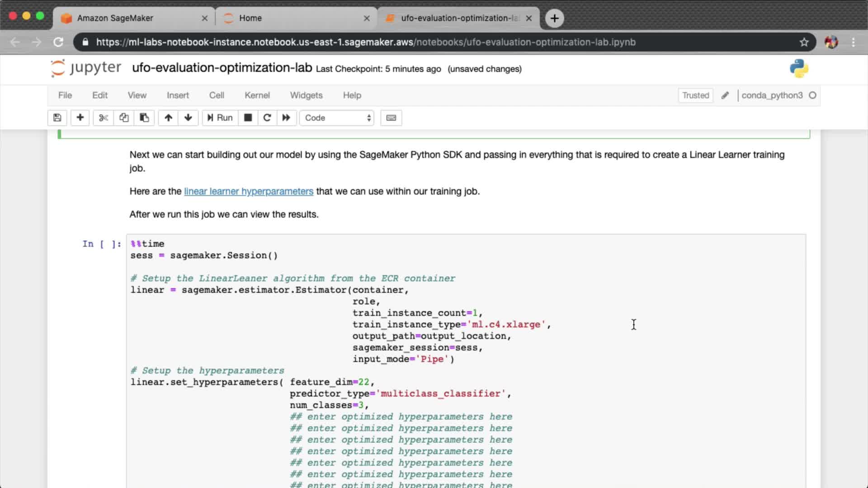Click the save and checkpoint icon
Viewport: 868px width, 488px height.
coord(57,118)
